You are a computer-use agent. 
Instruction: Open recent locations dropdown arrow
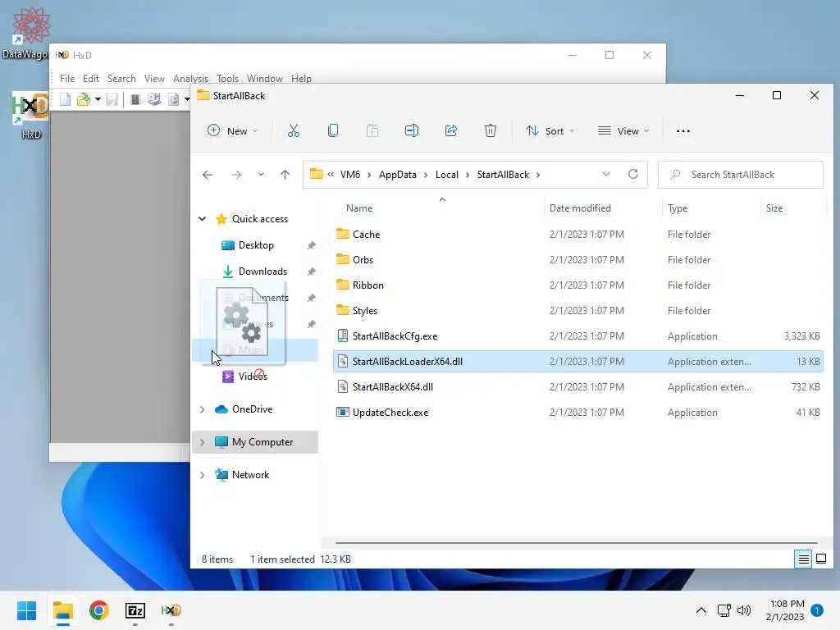[x=261, y=175]
